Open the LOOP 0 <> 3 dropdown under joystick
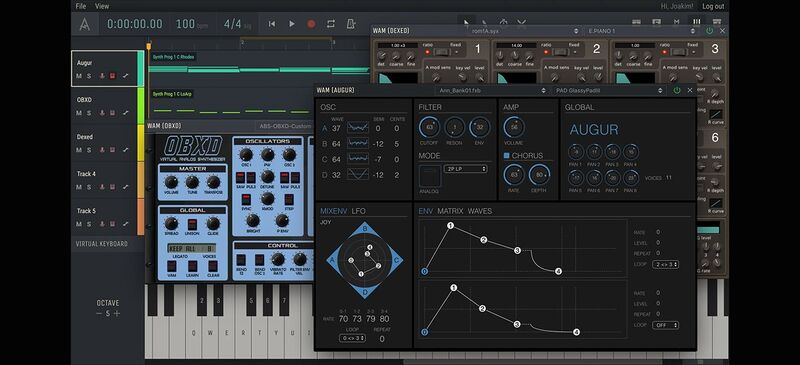 pos(352,338)
